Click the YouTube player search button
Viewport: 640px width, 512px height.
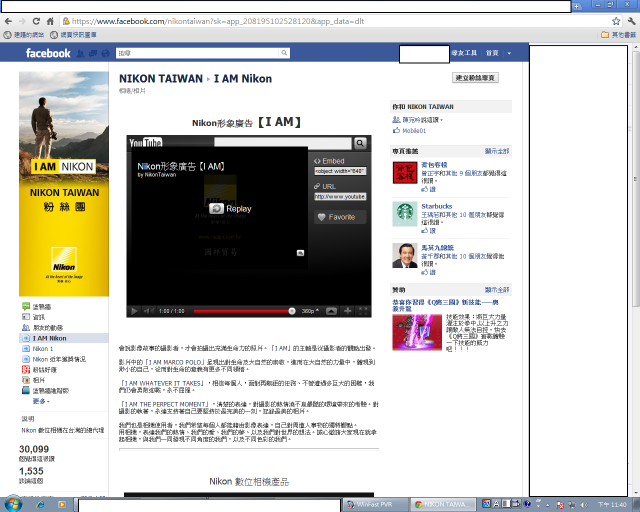coord(360,143)
